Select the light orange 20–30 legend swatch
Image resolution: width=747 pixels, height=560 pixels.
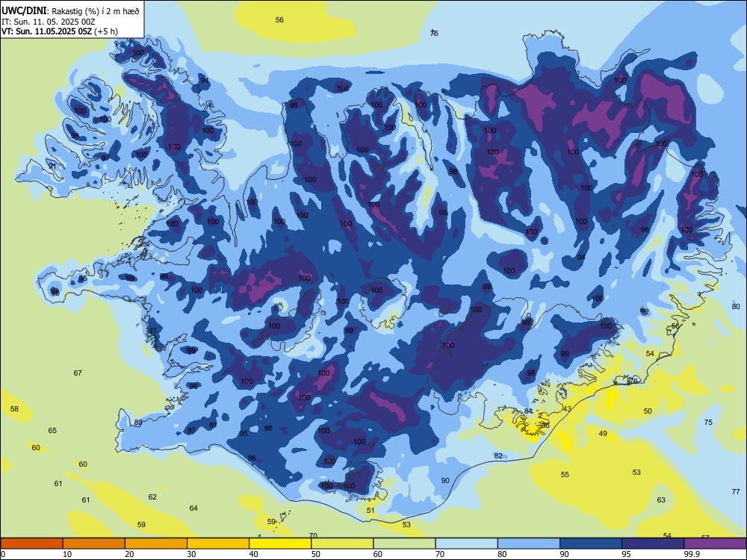coord(156,544)
